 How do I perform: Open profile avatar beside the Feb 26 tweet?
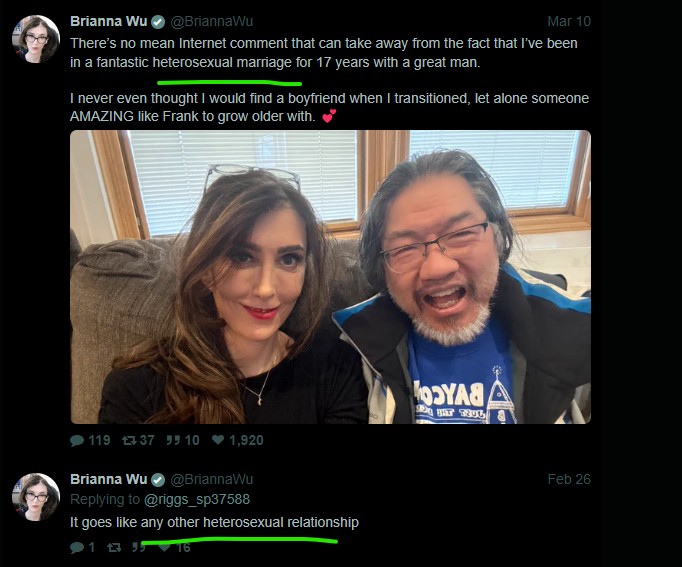pyautogui.click(x=36, y=497)
